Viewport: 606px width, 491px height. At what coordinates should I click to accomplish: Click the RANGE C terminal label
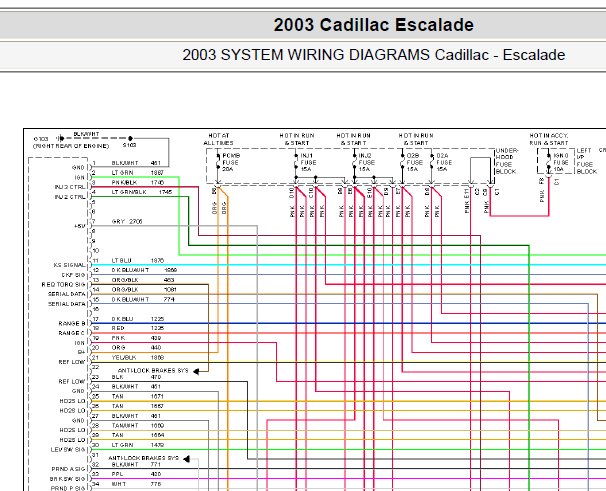coord(72,333)
